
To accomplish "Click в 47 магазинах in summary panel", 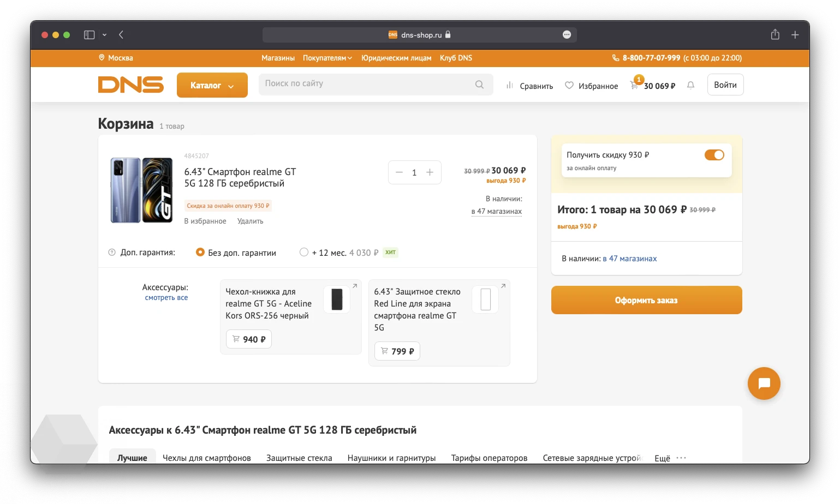I will pyautogui.click(x=629, y=259).
